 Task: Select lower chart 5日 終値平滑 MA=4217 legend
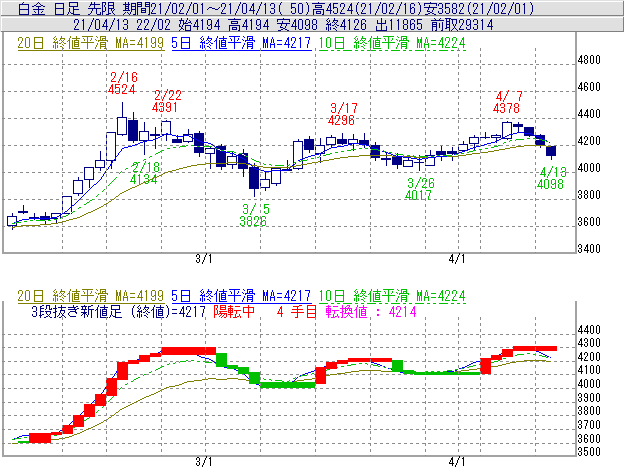241,296
